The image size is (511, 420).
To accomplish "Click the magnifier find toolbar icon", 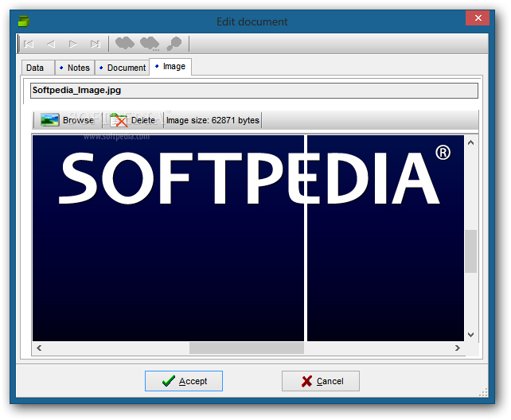I will (174, 44).
